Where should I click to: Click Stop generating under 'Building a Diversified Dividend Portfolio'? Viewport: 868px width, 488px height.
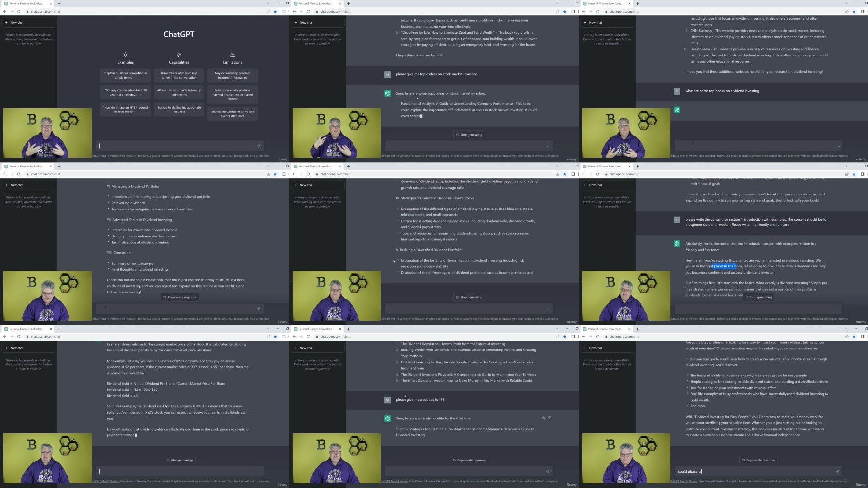[469, 297]
